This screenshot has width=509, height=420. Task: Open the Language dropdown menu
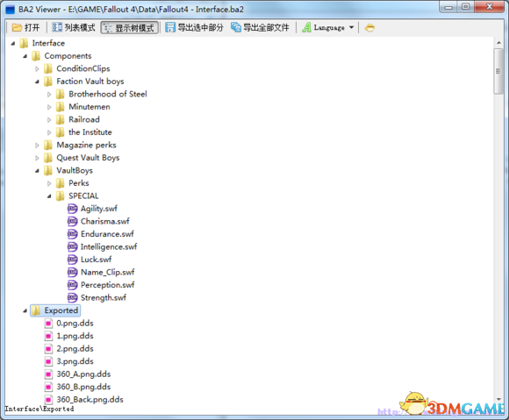[328, 27]
